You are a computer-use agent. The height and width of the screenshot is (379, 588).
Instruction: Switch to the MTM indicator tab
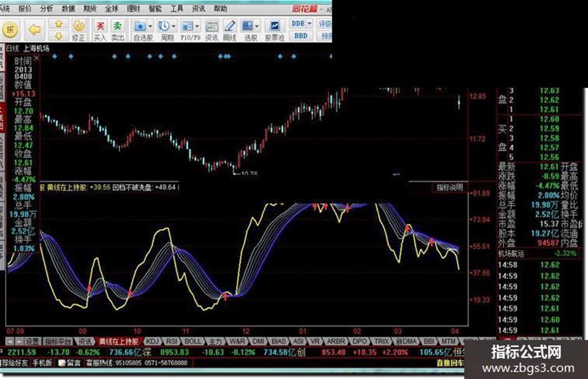tap(448, 341)
